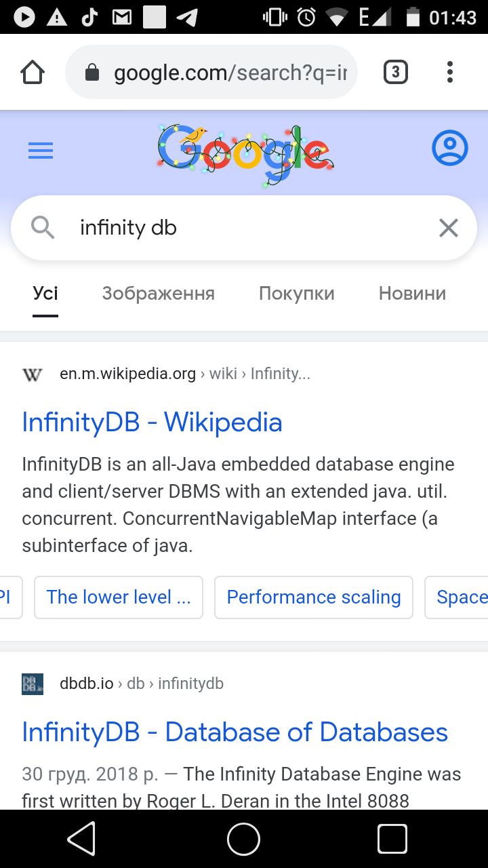Tap the battery status icon
Image resolution: width=488 pixels, height=868 pixels.
click(x=413, y=17)
